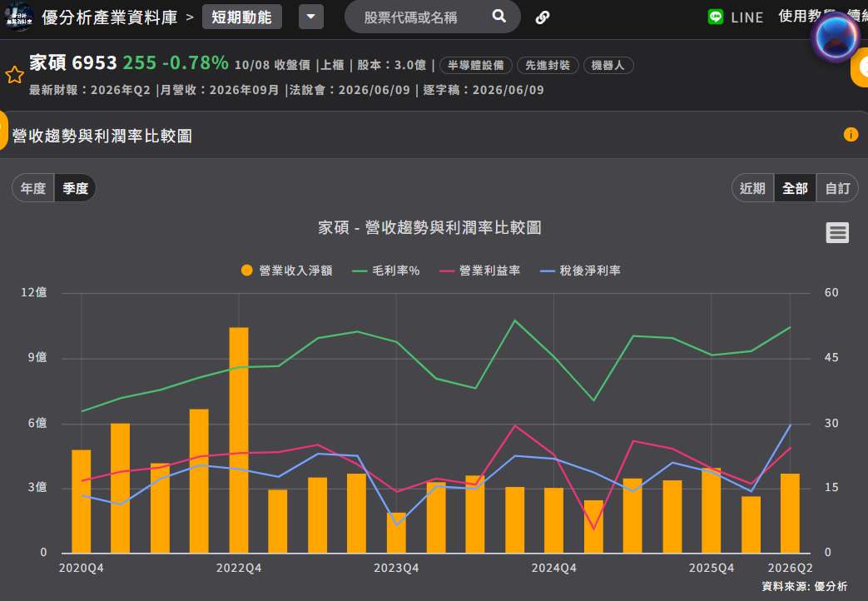This screenshot has height=601, width=868.
Task: Toggle 毛利率% legend series
Action: [x=386, y=271]
